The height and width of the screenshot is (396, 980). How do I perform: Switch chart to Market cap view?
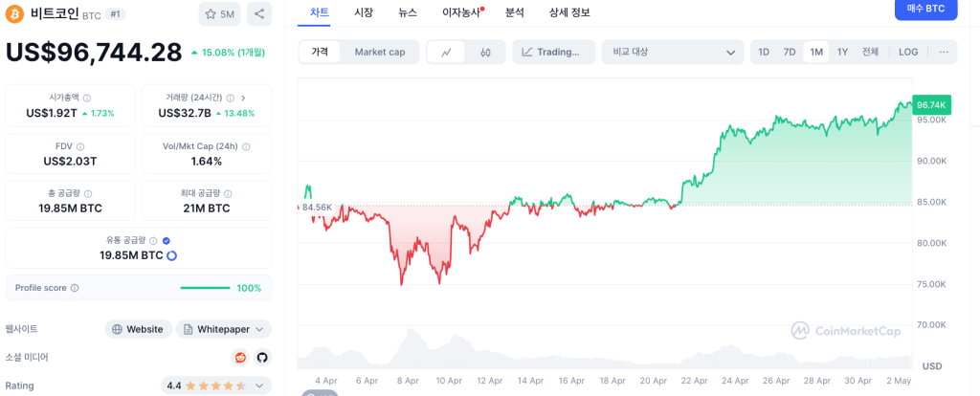[379, 52]
